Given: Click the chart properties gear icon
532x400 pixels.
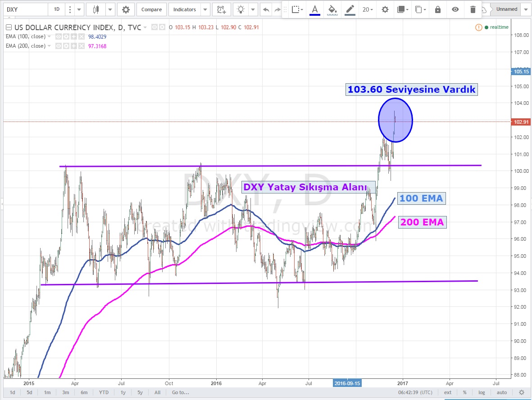Looking at the screenshot, I should coord(126,9).
